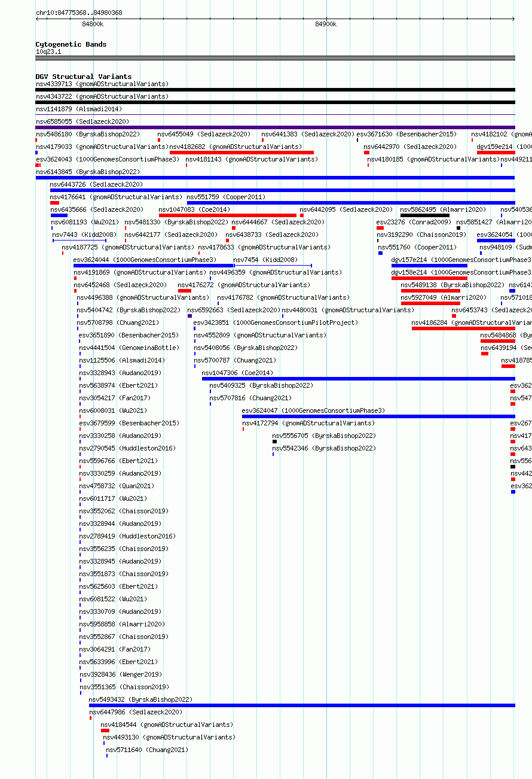Image resolution: width=532 pixels, height=779 pixels.
Task: Click the chr10:84775368..84980368 coordinate label
Action: tap(80, 13)
